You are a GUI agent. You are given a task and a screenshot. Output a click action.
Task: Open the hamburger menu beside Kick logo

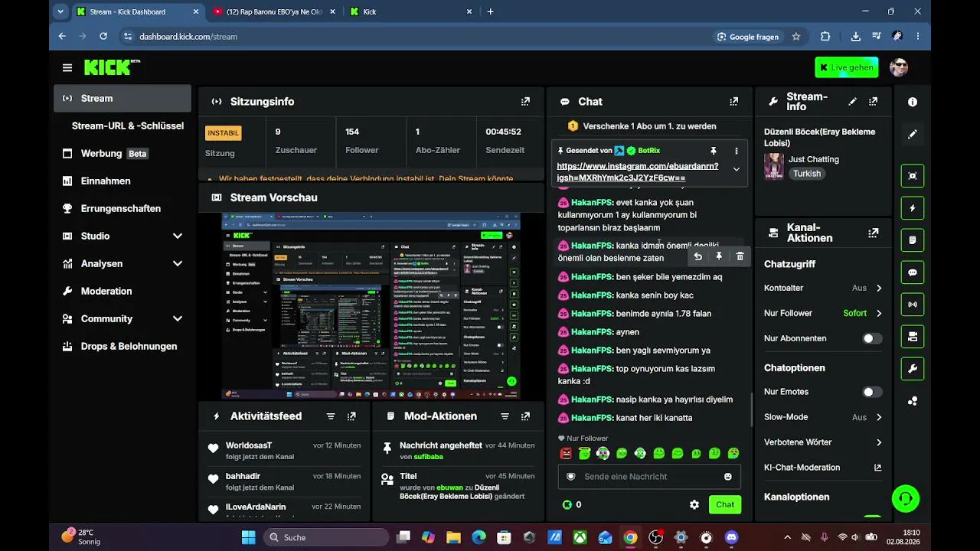pos(67,68)
